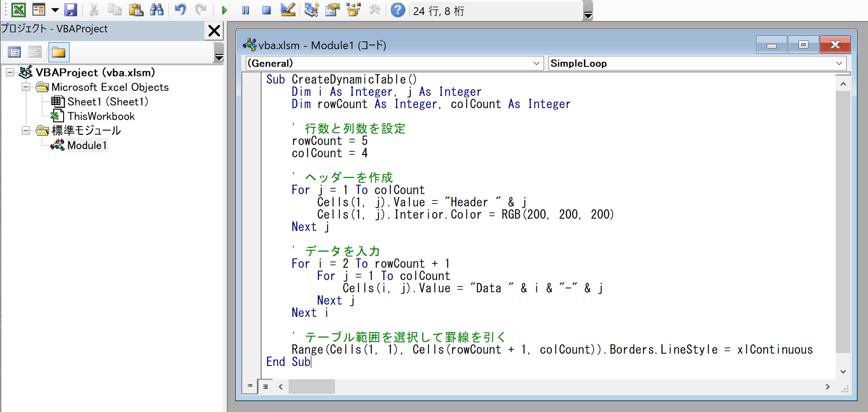Enable Full Module View
Image resolution: width=868 pixels, height=412 pixels.
click(266, 386)
